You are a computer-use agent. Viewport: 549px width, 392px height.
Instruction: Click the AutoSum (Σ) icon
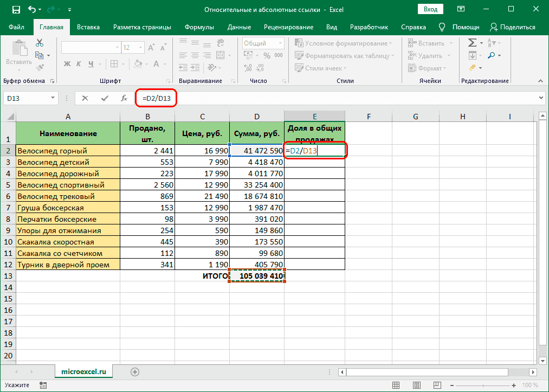[x=473, y=41]
